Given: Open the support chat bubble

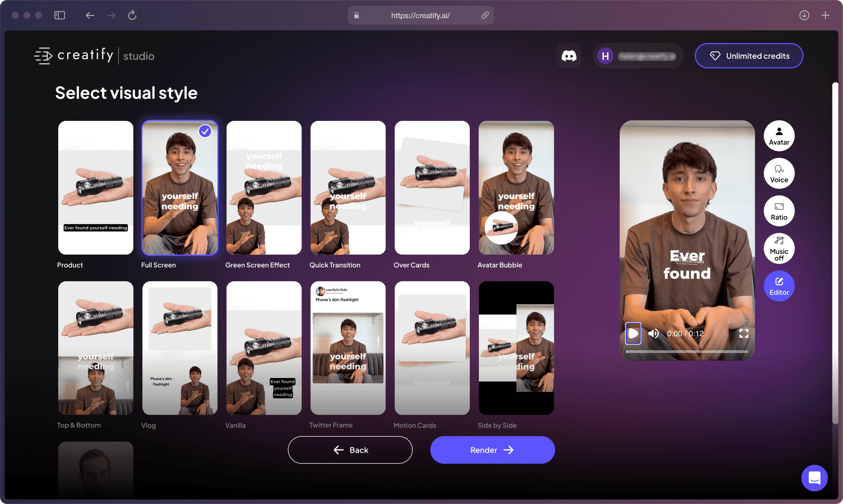Looking at the screenshot, I should (x=814, y=478).
